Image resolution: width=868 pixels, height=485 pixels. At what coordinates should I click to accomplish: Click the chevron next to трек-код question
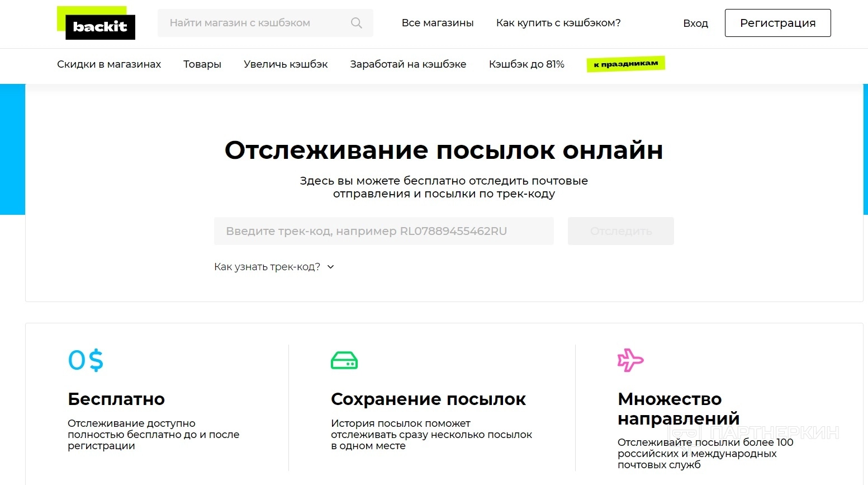[x=330, y=267]
